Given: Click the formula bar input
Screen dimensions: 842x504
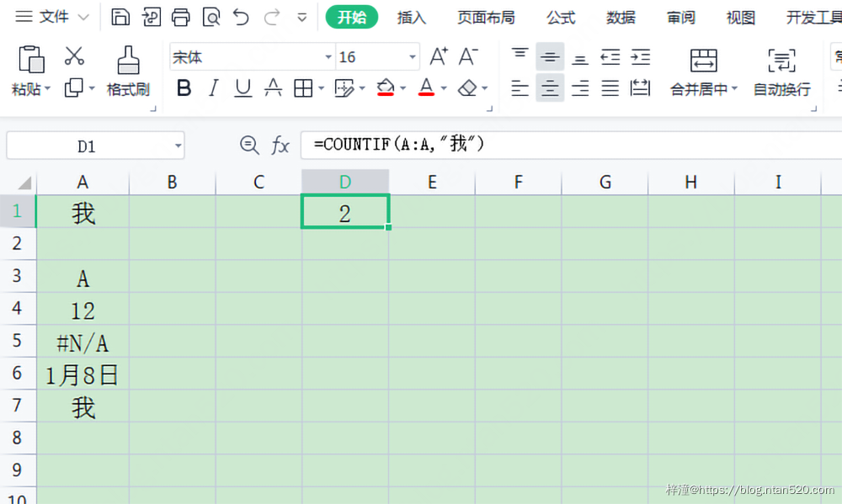Looking at the screenshot, I should coord(571,145).
